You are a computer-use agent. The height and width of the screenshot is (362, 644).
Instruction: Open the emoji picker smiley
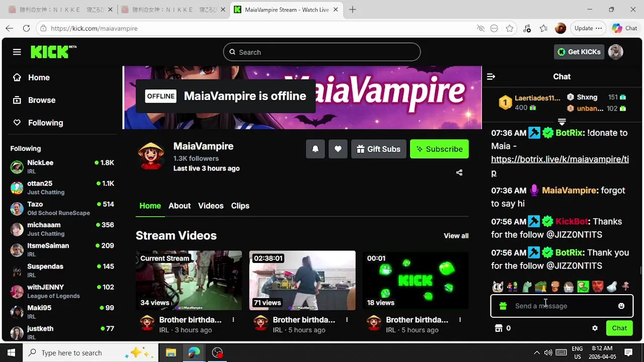coord(621,306)
